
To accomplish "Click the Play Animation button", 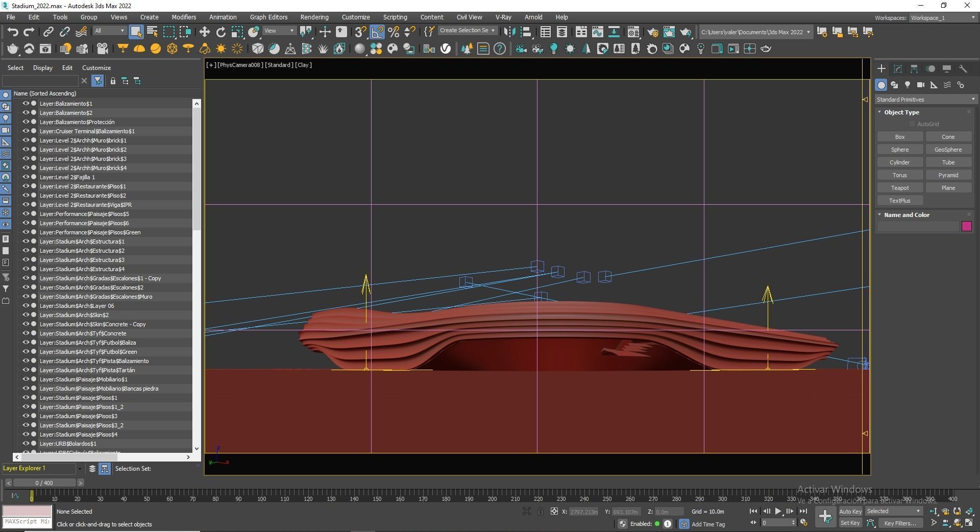I will point(778,511).
